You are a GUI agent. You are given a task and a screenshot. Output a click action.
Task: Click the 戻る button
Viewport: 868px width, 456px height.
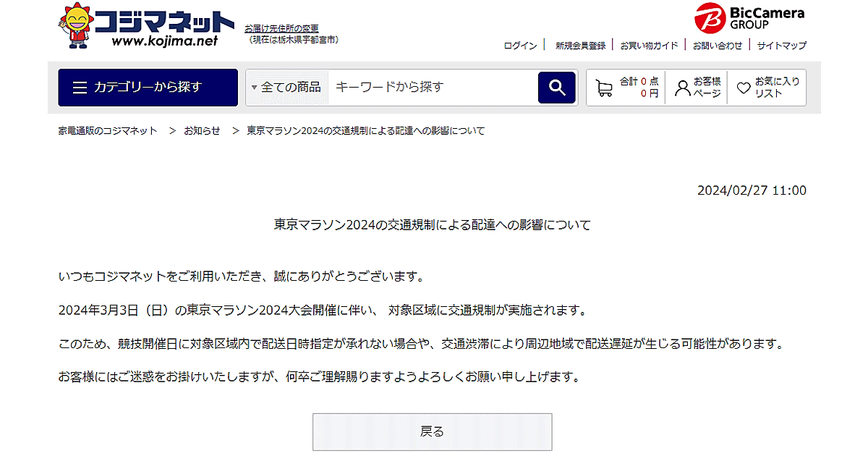click(x=432, y=432)
